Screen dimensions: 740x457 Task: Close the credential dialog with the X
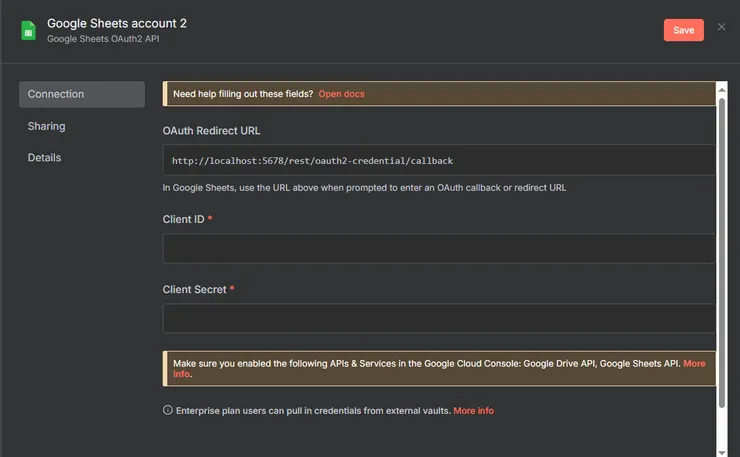[x=721, y=27]
